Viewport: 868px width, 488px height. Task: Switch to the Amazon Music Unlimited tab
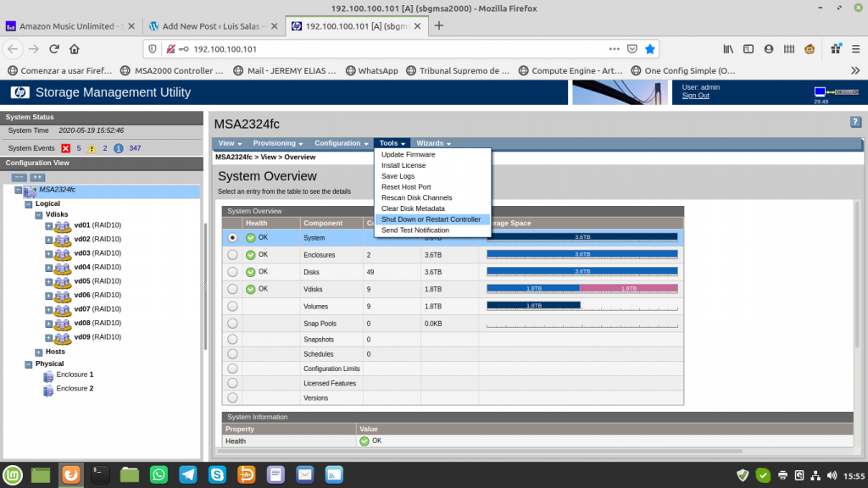(70, 26)
